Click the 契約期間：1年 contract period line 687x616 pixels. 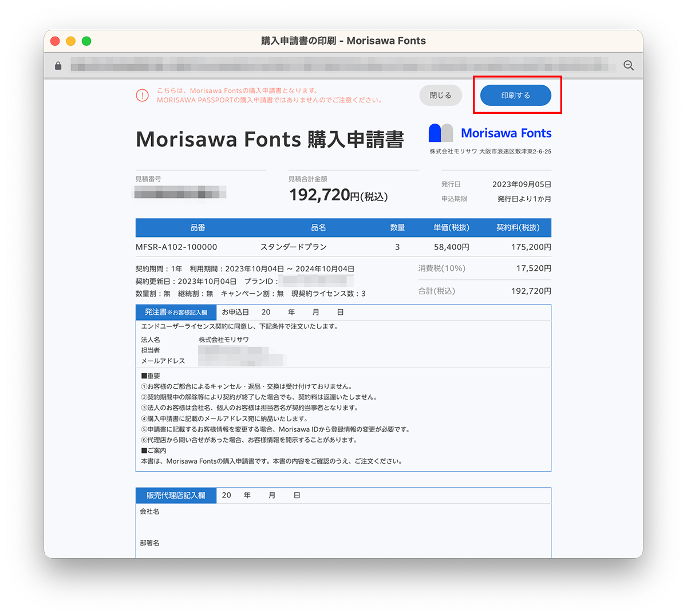pos(245,269)
